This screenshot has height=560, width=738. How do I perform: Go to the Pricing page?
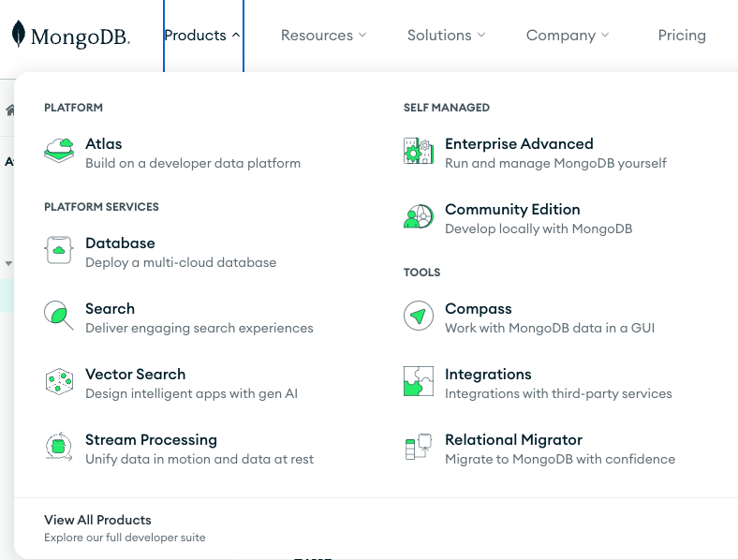click(x=682, y=36)
